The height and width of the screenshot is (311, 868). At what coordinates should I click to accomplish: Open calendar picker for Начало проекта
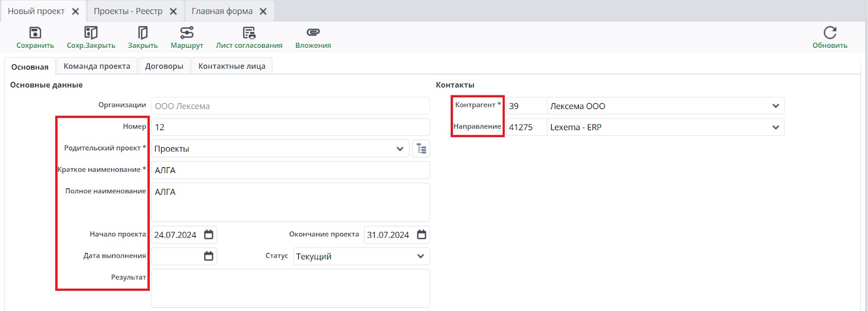pyautogui.click(x=209, y=234)
